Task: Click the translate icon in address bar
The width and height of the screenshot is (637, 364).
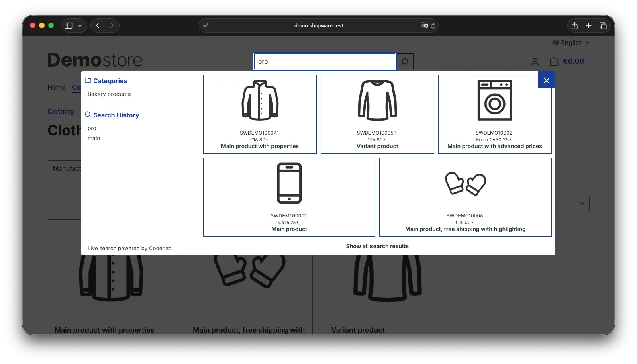Action: [x=424, y=25]
